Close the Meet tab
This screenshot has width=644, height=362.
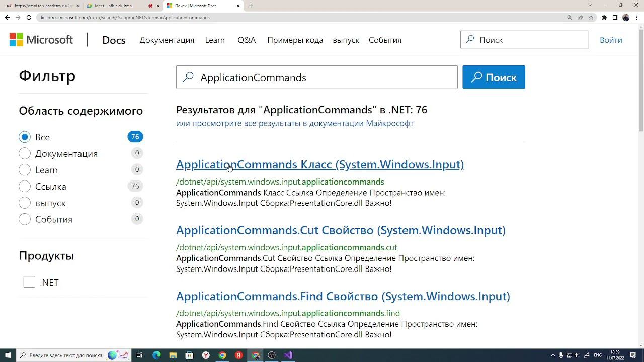[158, 6]
